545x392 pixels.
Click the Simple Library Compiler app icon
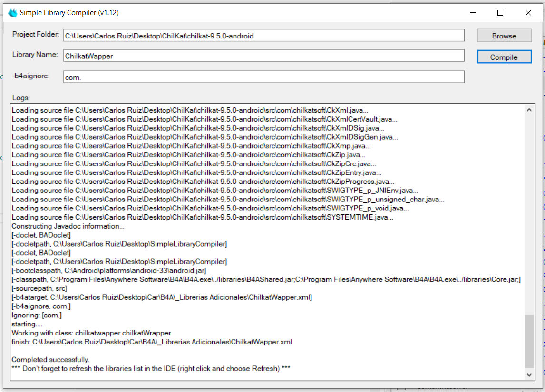(x=13, y=13)
